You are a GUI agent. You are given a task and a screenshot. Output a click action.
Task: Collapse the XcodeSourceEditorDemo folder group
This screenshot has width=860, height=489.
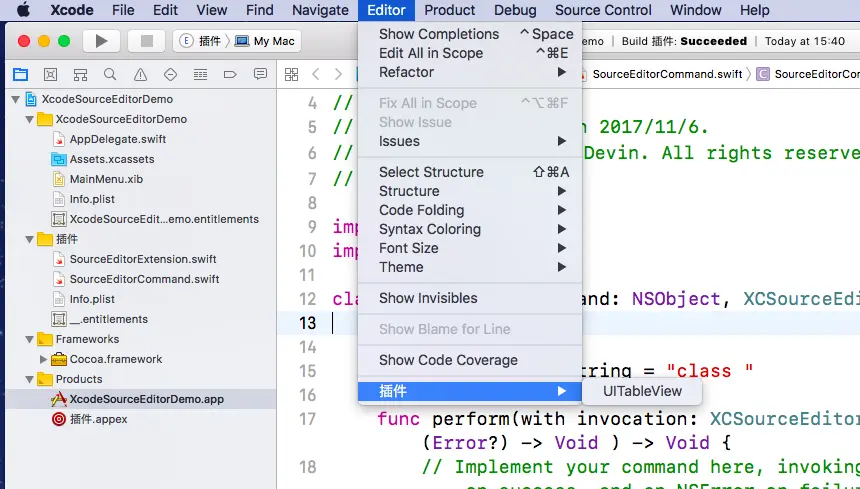(30, 120)
